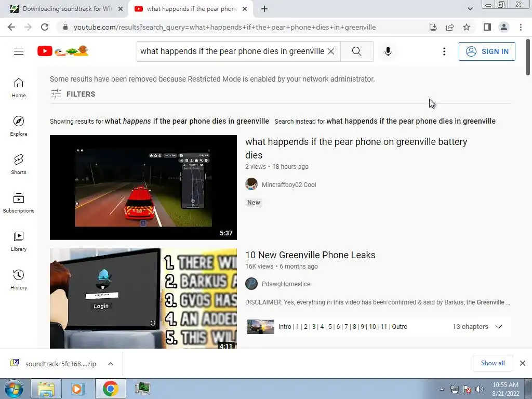Open Chrome three-dot menu
Screen dimensions: 532x399
pyautogui.click(x=521, y=27)
